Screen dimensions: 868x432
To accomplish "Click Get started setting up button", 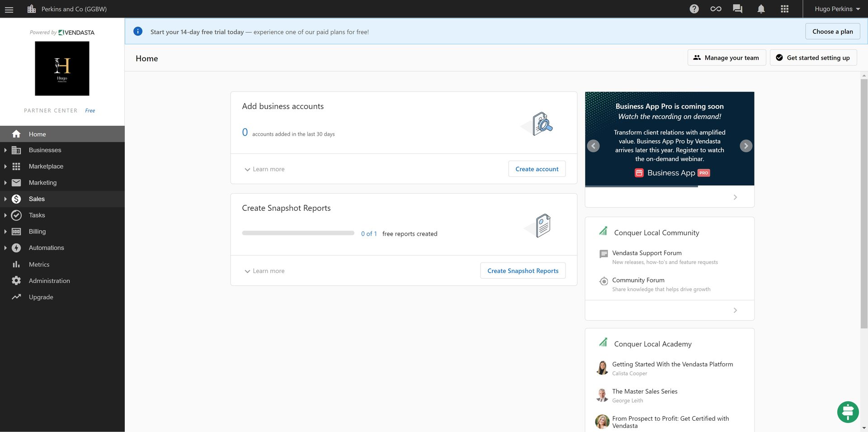I will click(x=813, y=57).
